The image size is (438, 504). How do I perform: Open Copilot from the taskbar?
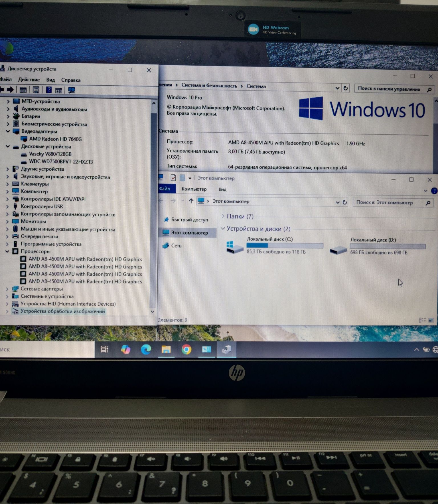(x=125, y=349)
